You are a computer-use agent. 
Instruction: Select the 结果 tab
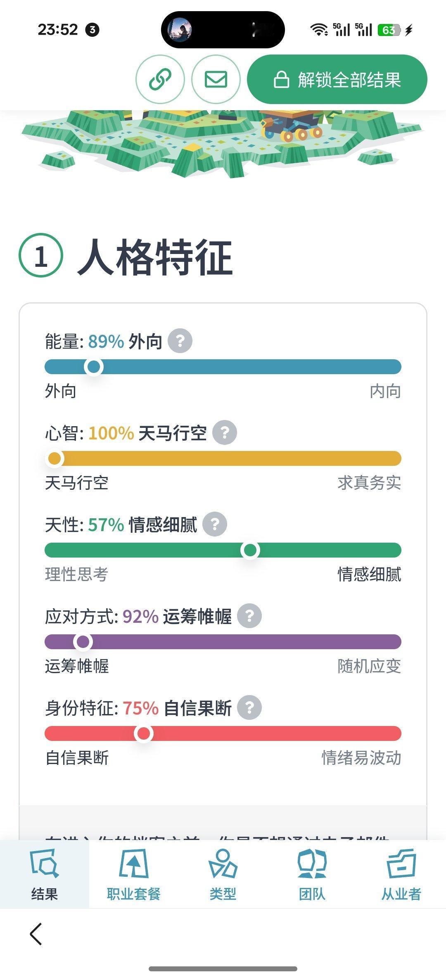click(44, 874)
